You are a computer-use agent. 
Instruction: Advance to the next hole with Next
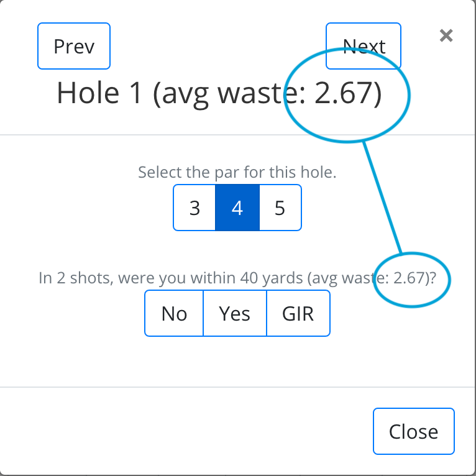click(x=364, y=46)
